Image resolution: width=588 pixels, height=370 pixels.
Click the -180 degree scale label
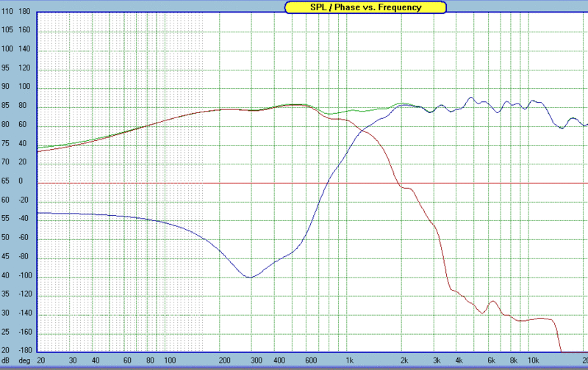point(24,350)
